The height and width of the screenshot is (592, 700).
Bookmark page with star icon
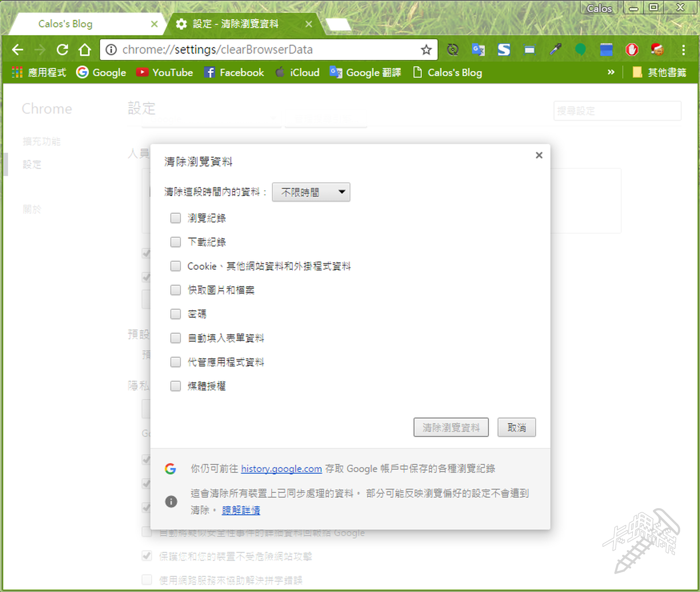[426, 50]
